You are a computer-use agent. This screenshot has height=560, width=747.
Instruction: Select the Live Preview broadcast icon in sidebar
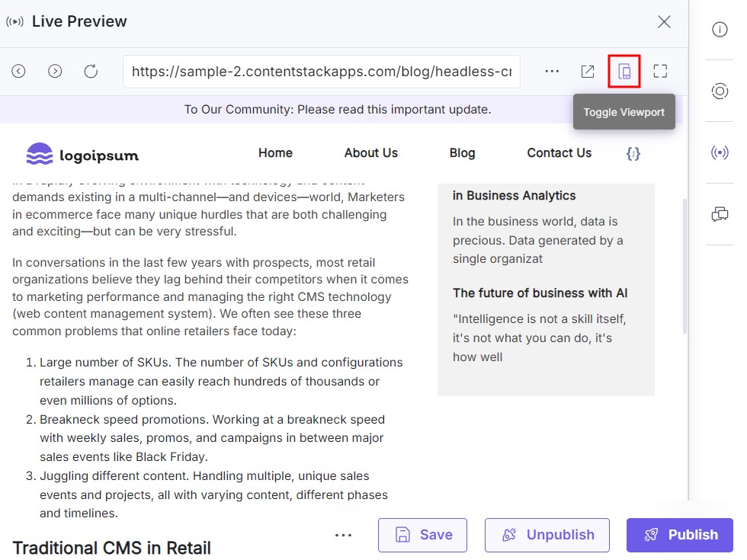(720, 152)
